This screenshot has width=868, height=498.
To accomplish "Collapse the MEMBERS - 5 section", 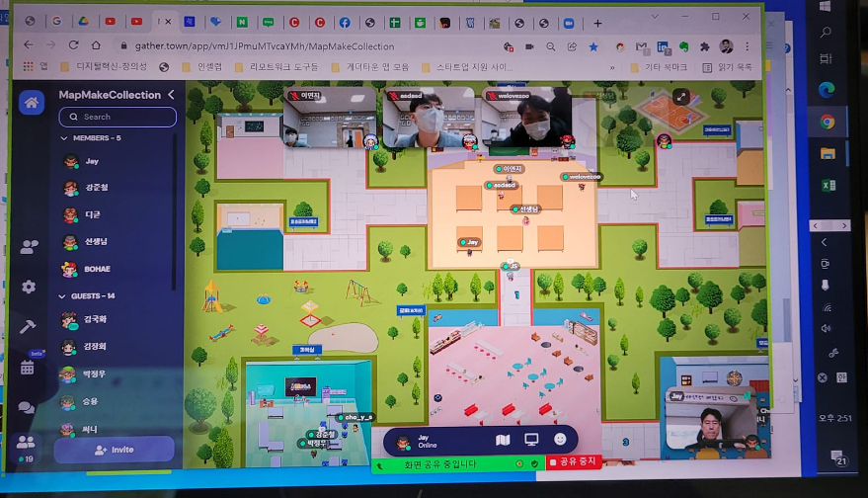I will click(x=63, y=138).
